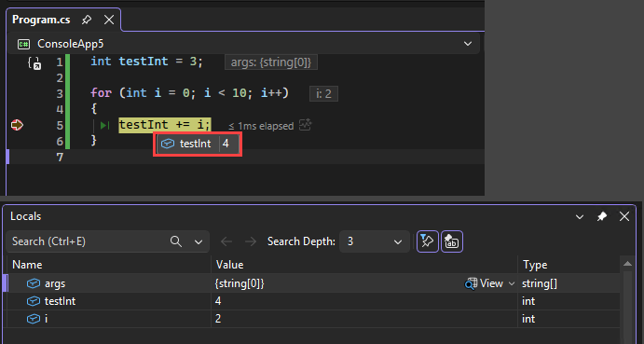Click the diagnostics icon after elapsed time
The height and width of the screenshot is (344, 644).
(305, 125)
